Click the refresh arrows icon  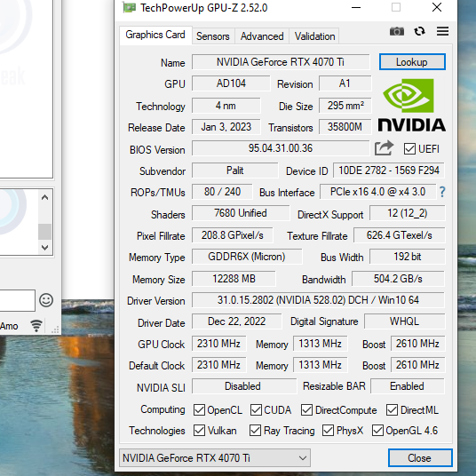[419, 31]
